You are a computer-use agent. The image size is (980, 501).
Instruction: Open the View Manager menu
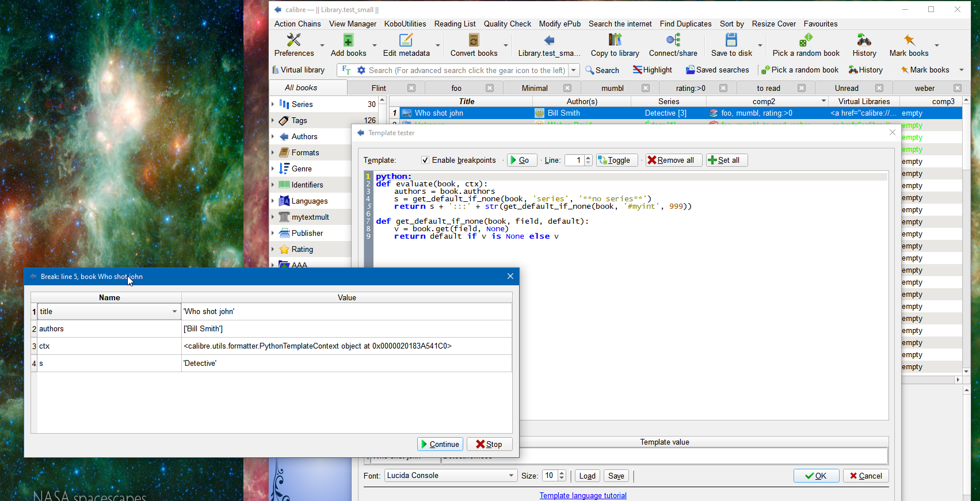point(353,24)
